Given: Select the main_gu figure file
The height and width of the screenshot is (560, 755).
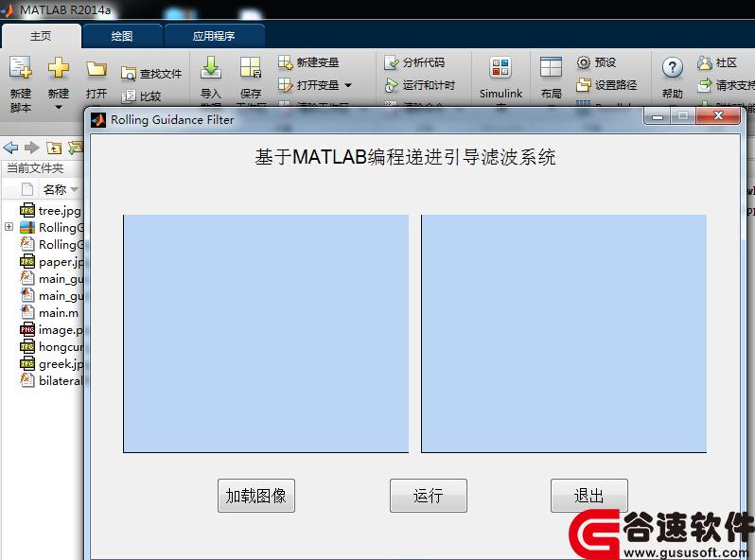Looking at the screenshot, I should (x=51, y=296).
